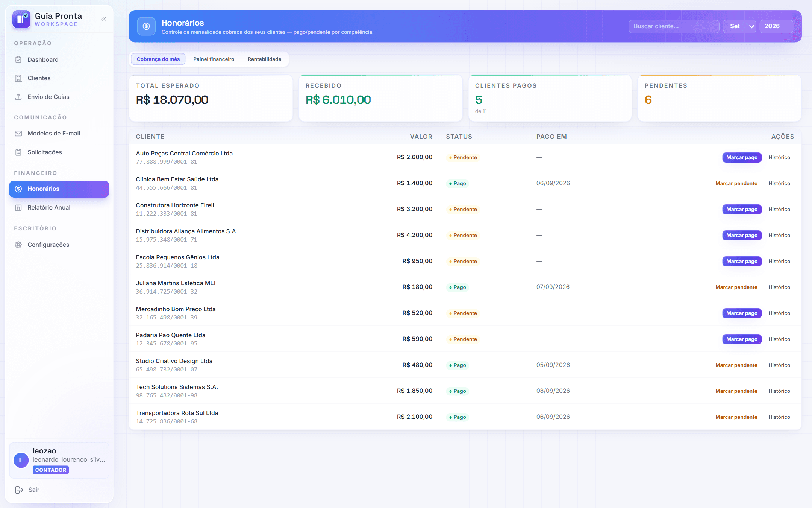The width and height of the screenshot is (812, 508).
Task: Click the Solicitações clipboard icon
Action: (18, 152)
